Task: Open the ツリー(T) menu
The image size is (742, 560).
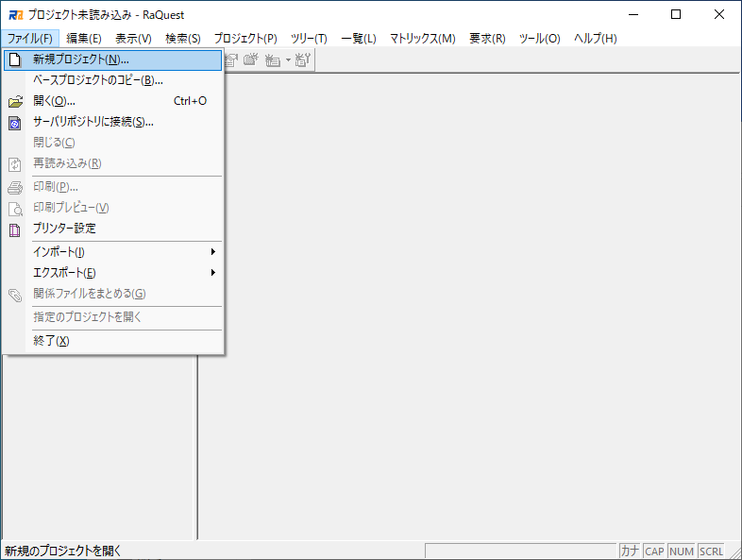Action: click(309, 39)
